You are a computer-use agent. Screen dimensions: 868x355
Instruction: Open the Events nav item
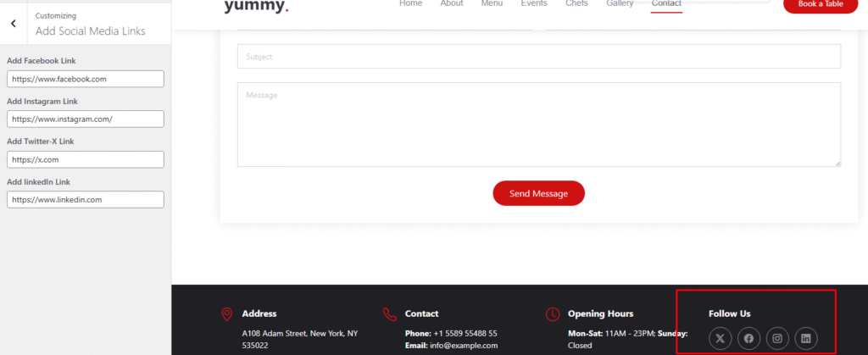[534, 3]
